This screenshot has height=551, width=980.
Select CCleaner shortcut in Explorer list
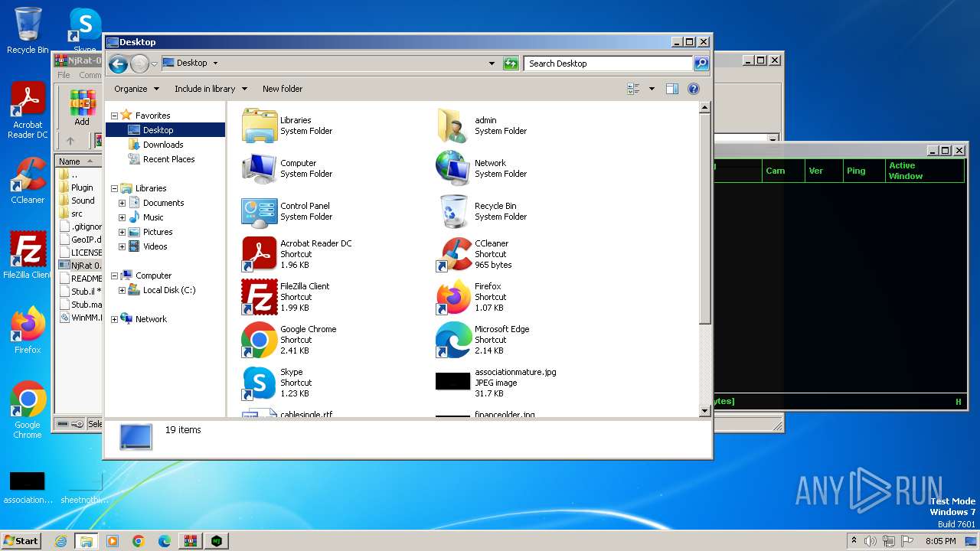click(x=453, y=254)
